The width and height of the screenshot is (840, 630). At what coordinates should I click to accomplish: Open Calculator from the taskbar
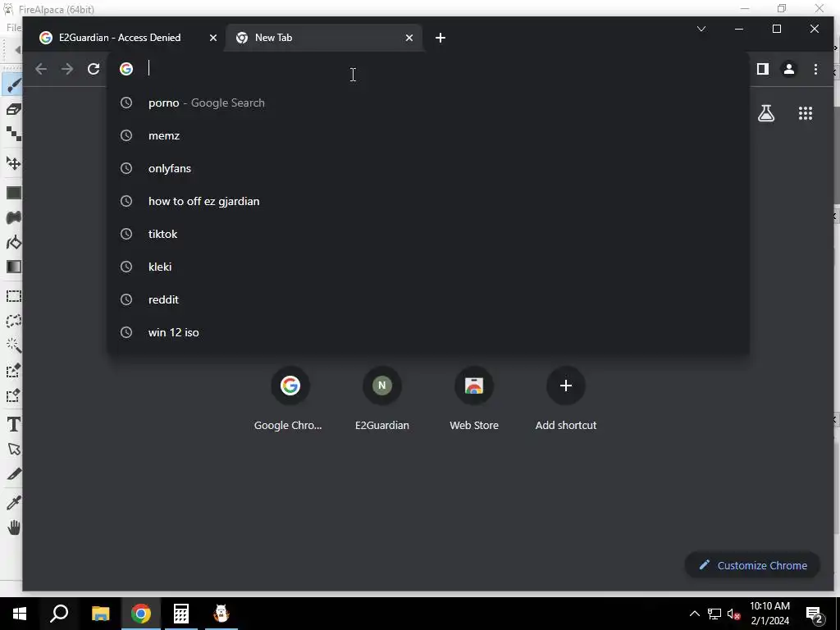point(181,614)
